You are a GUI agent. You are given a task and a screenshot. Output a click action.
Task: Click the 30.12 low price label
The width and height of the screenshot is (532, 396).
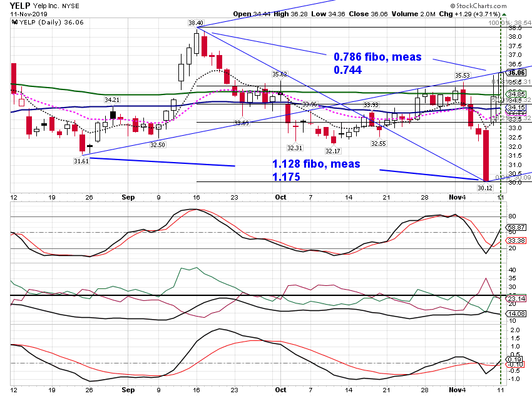485,188
